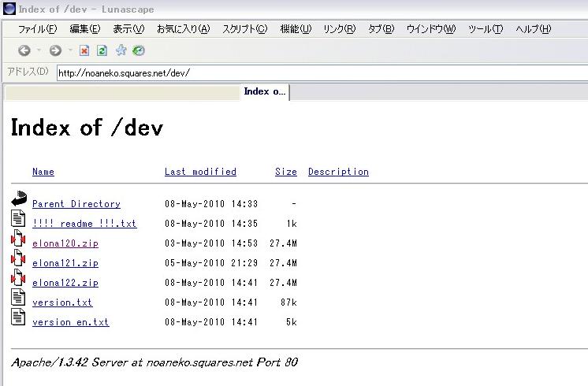The width and height of the screenshot is (588, 386).
Task: Click the document icon next to version.txt
Action: click(x=18, y=297)
